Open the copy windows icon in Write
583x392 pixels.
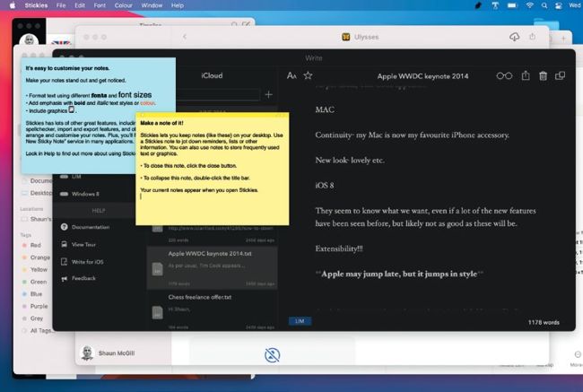[561, 76]
